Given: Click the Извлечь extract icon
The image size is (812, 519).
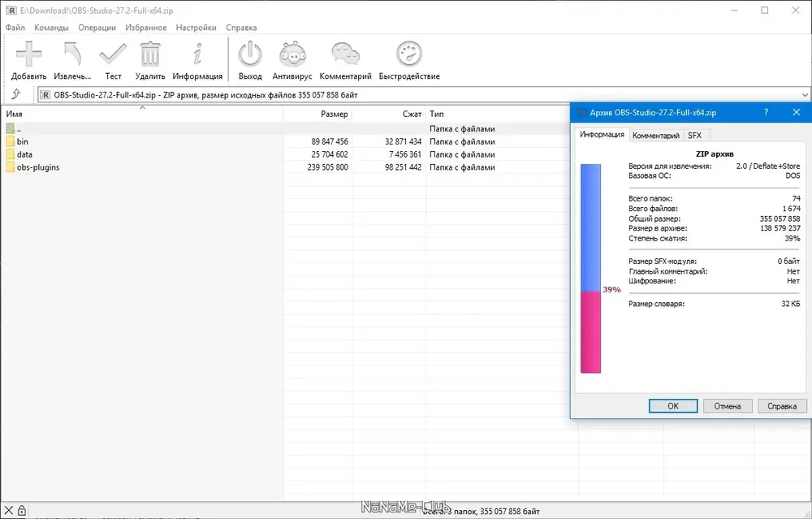Looking at the screenshot, I should (72, 54).
